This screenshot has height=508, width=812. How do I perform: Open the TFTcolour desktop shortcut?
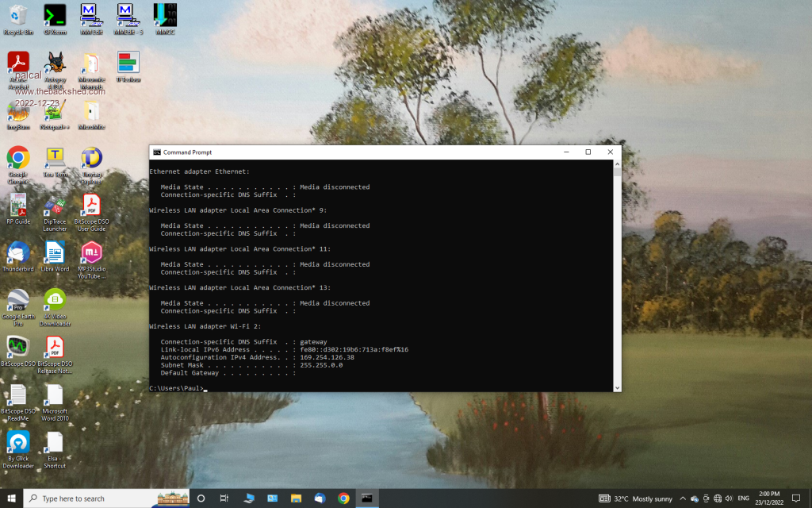pyautogui.click(x=128, y=63)
